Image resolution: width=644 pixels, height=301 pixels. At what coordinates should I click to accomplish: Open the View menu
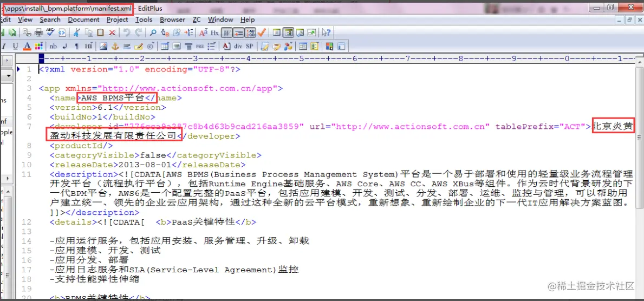25,19
